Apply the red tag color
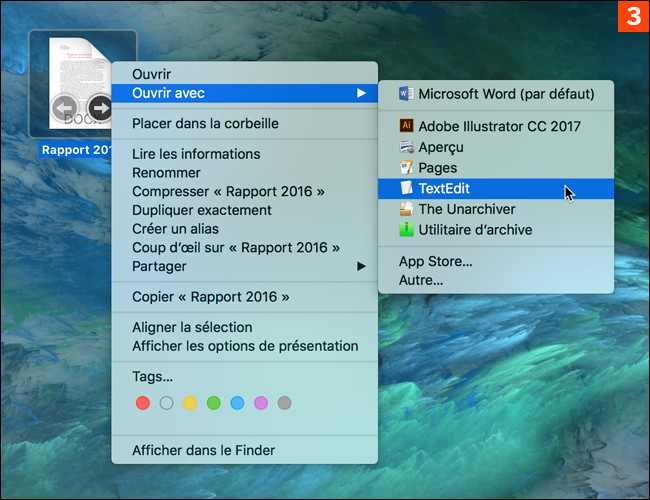 click(x=142, y=403)
